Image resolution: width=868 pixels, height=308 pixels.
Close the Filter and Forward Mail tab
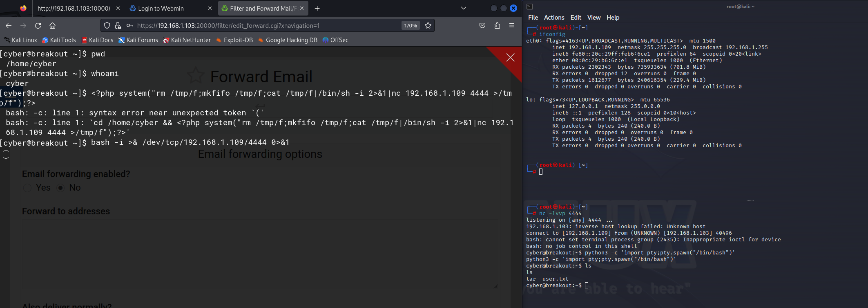302,8
